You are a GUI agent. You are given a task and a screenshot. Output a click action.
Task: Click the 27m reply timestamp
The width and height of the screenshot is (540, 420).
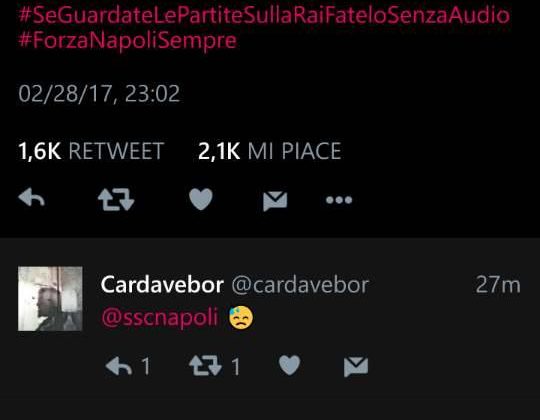tap(498, 285)
